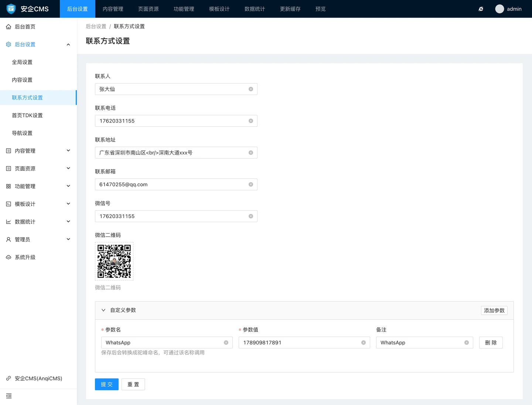Collapse the 自定义参数 panel

pyautogui.click(x=103, y=310)
